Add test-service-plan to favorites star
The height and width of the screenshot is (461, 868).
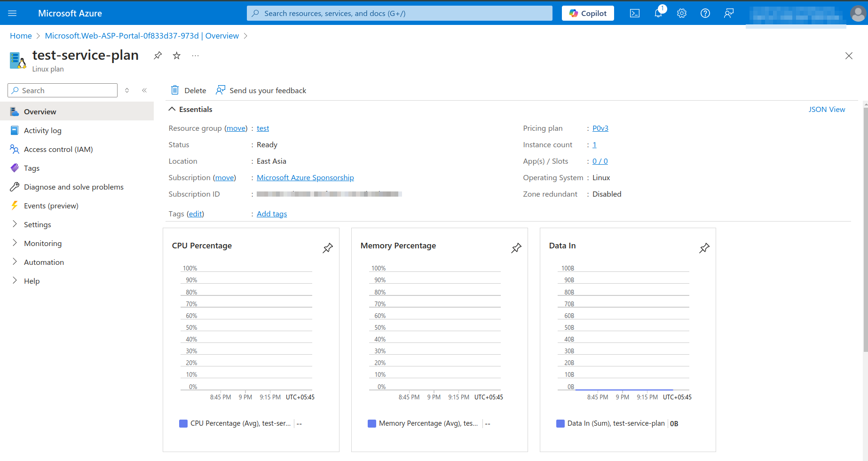click(x=177, y=56)
